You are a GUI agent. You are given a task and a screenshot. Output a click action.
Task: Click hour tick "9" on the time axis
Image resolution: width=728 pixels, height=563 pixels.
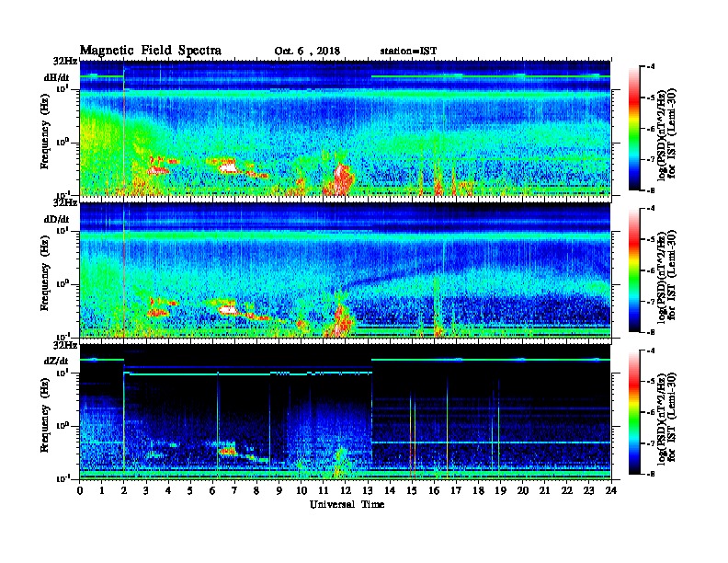click(x=279, y=490)
